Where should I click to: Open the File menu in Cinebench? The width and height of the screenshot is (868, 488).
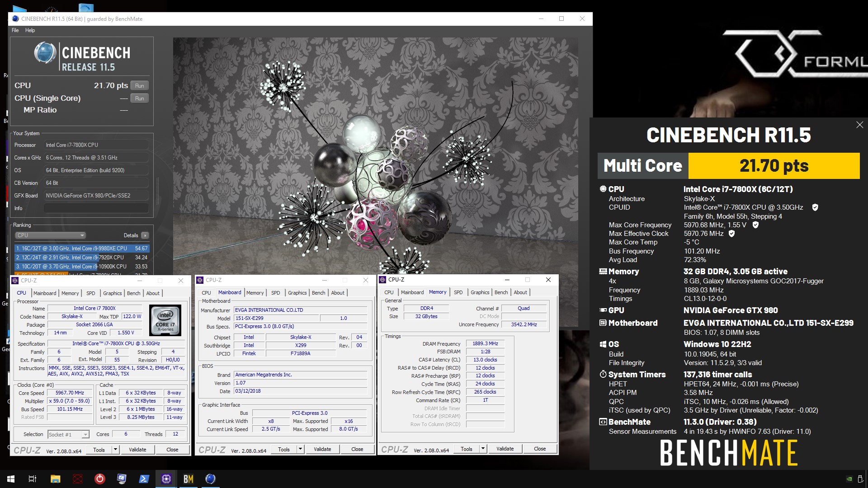click(x=15, y=30)
